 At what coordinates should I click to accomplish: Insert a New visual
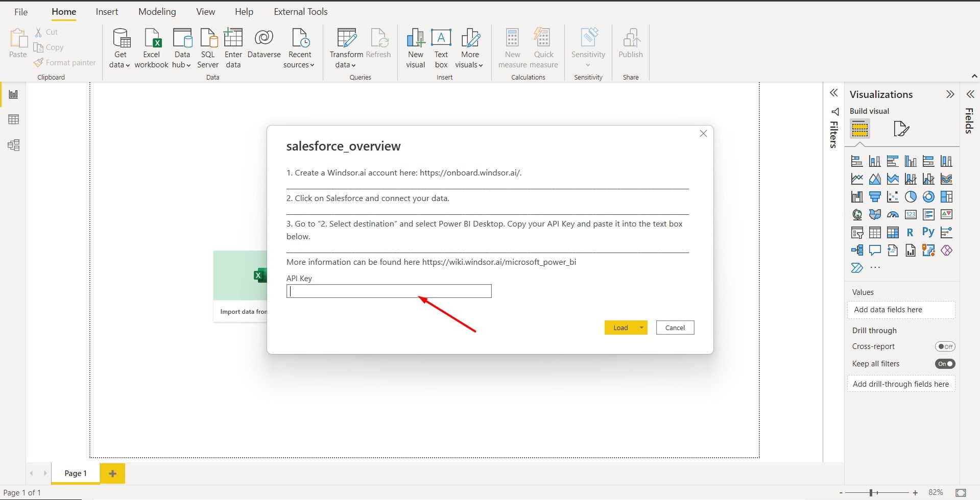pos(416,48)
